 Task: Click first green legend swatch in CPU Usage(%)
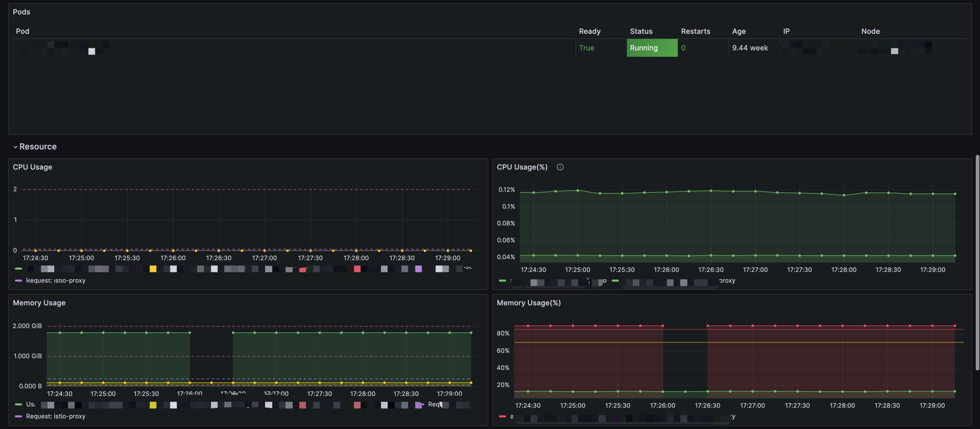pyautogui.click(x=503, y=280)
